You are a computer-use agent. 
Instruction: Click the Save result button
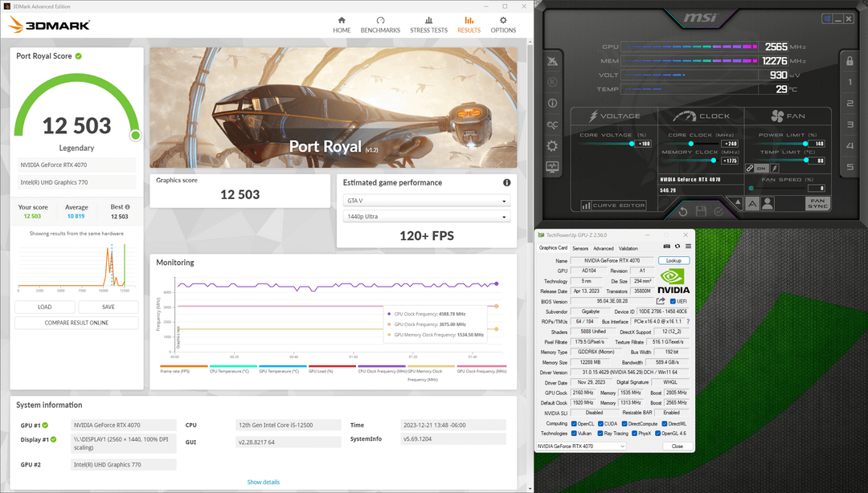[x=108, y=307]
